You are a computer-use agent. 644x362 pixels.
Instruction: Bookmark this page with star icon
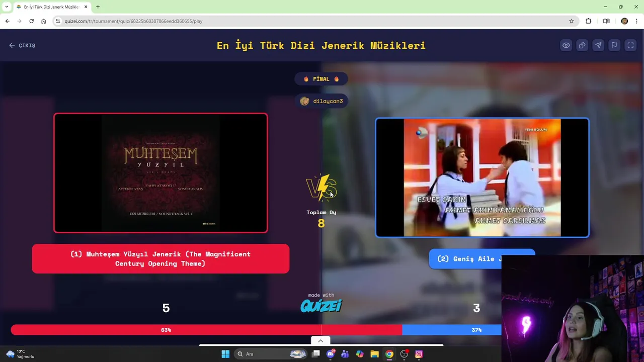(572, 21)
